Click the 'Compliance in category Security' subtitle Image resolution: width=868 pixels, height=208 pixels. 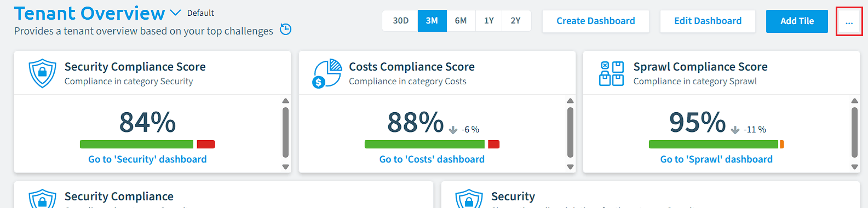click(x=129, y=81)
